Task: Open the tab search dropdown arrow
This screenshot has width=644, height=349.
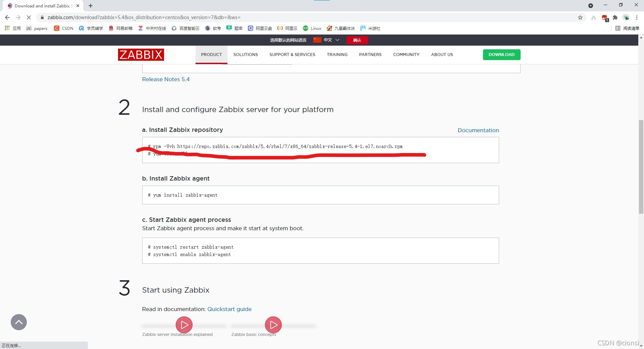Action: 591,5
